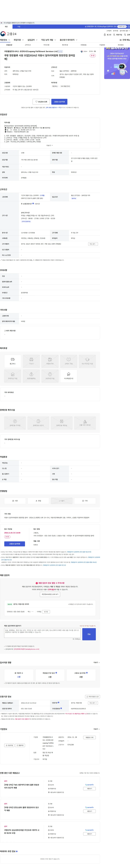Image resolution: width=130 pixels, height=868 pixels.
Task: Select the 우대사항 section tab
Action: tap(46, 45)
